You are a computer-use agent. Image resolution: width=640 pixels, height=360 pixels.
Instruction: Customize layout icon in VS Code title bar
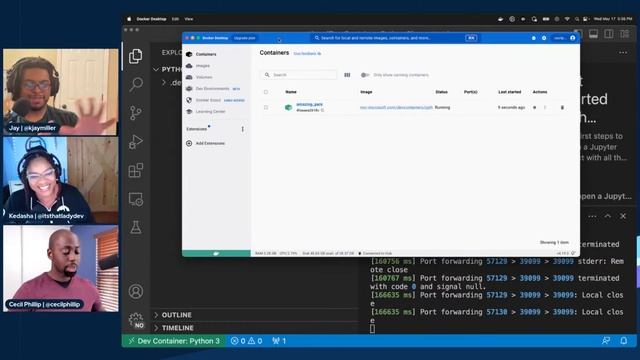point(624,34)
